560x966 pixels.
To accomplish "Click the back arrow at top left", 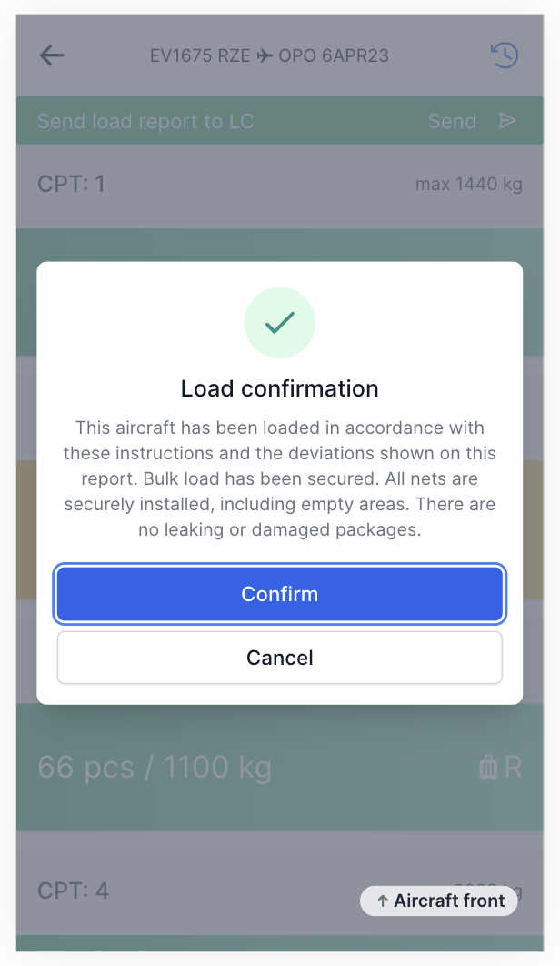I will 52,55.
